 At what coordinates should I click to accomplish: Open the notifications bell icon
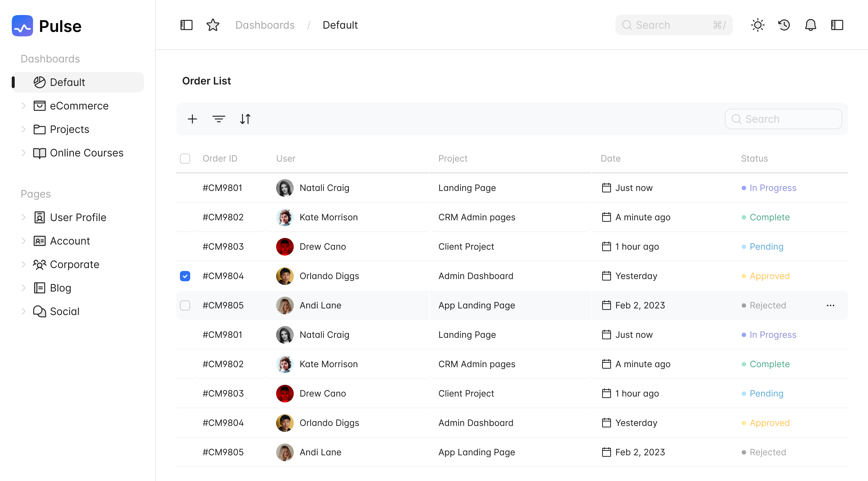tap(811, 25)
